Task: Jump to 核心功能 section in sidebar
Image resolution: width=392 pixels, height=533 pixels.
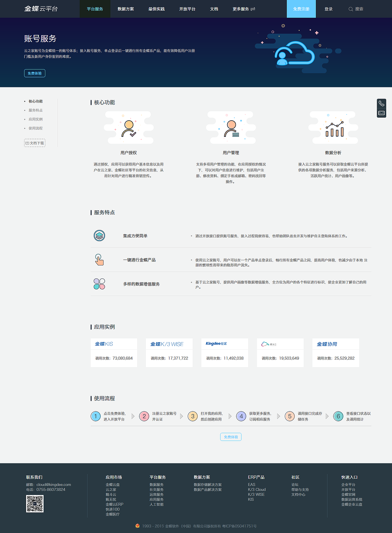Action: [36, 101]
